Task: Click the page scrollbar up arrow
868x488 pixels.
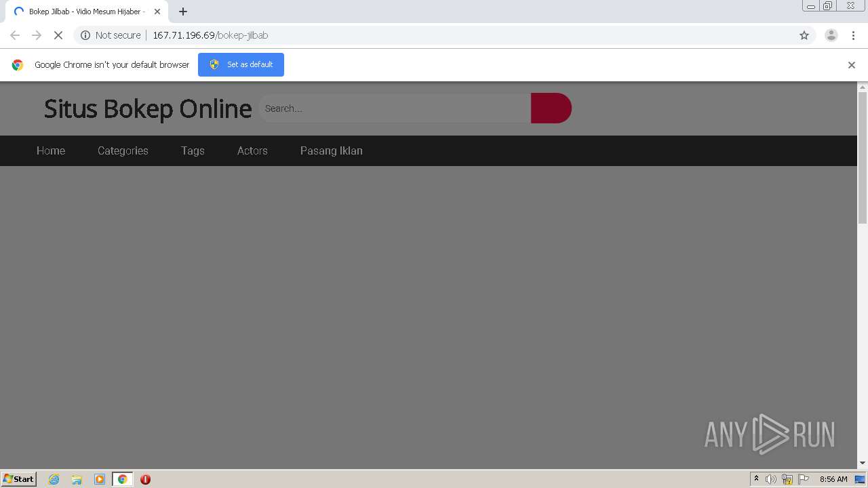Action: click(863, 87)
